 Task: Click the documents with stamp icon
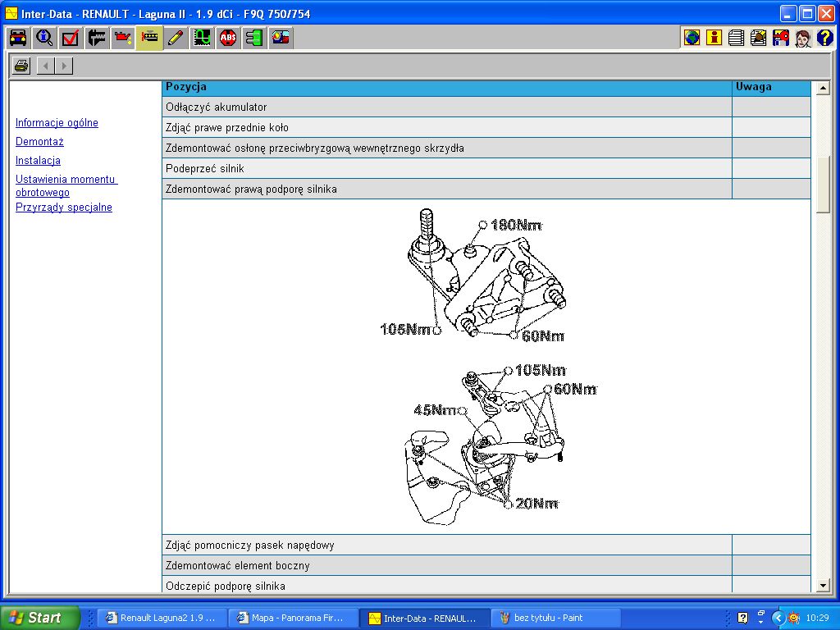click(x=759, y=38)
